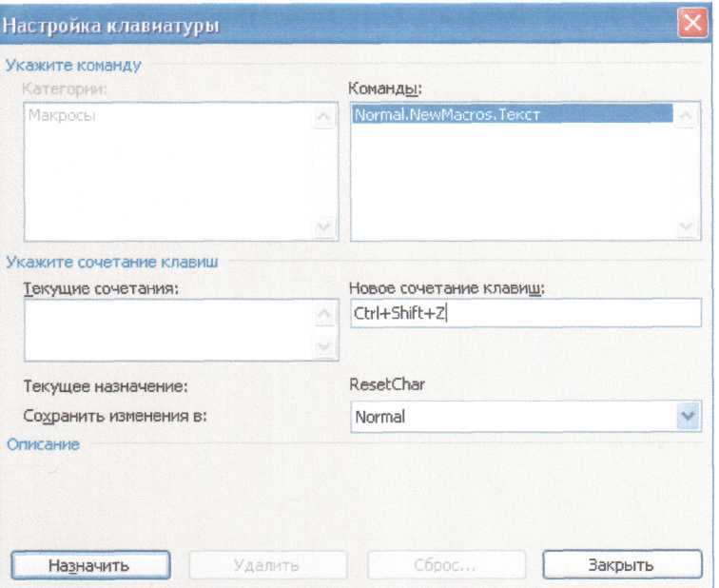Click the Категории list scroll down arrow
Image resolution: width=719 pixels, height=588 pixels.
[323, 226]
